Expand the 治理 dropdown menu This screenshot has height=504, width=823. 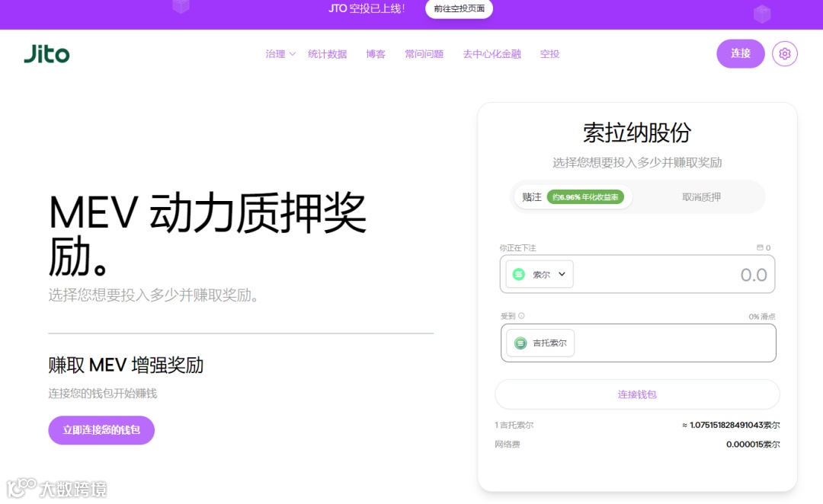(280, 53)
